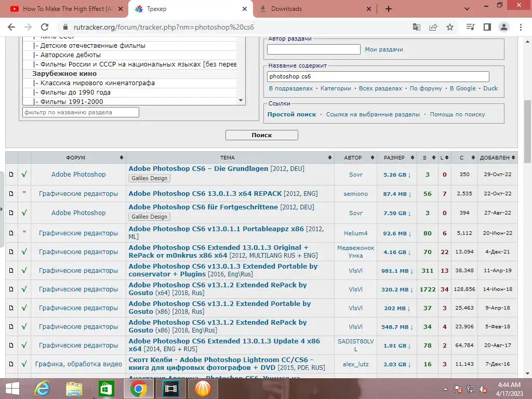Sort results by leechers L column
This screenshot has height=399, width=532.
point(444,157)
